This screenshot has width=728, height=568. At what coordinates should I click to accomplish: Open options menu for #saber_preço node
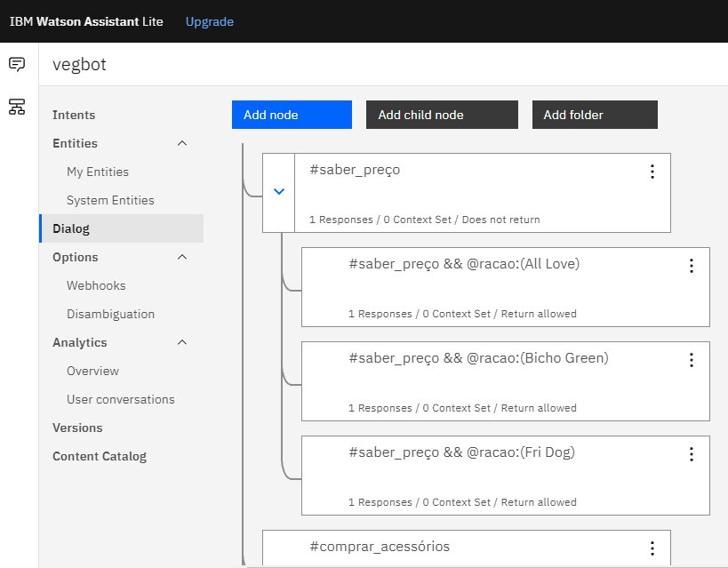[x=652, y=172]
